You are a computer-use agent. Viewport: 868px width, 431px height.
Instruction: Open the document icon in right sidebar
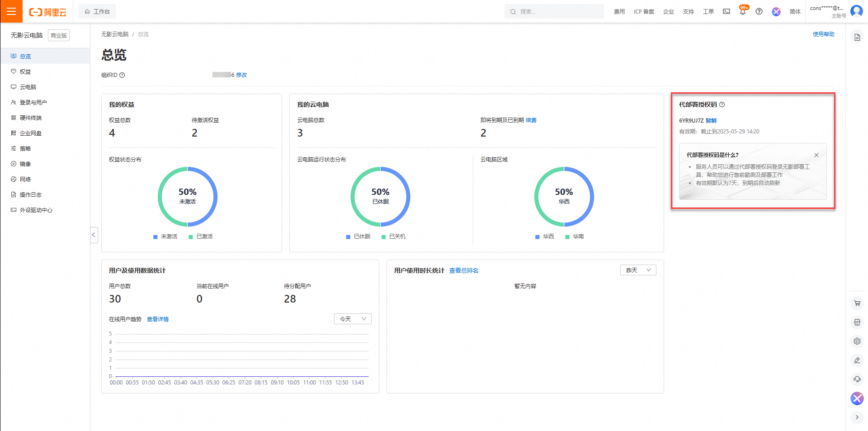[857, 37]
